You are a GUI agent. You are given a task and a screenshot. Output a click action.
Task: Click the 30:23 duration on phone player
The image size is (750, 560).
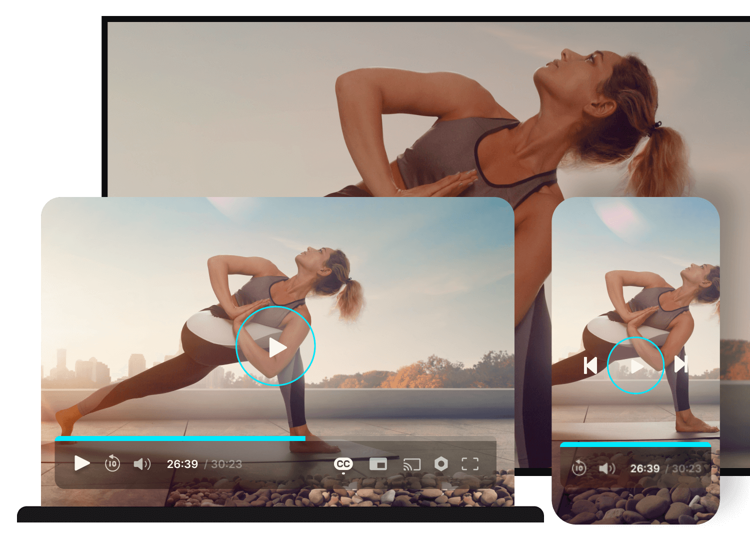(686, 468)
